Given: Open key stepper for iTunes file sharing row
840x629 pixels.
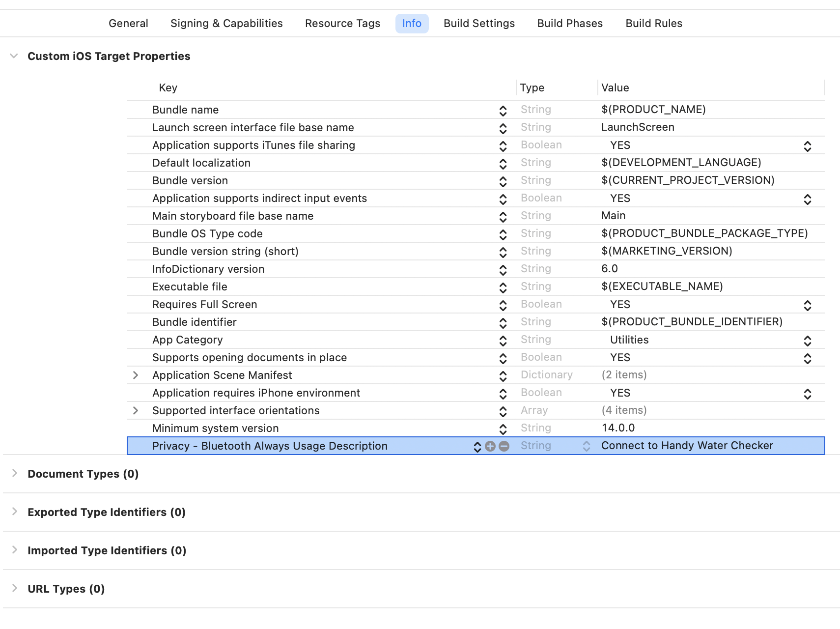Looking at the screenshot, I should click(503, 146).
